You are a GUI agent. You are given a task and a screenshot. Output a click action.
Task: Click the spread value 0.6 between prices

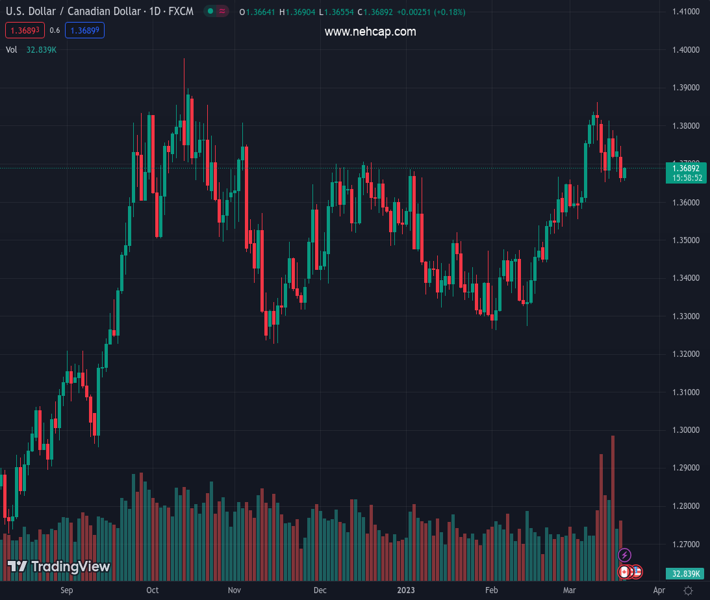pos(54,31)
